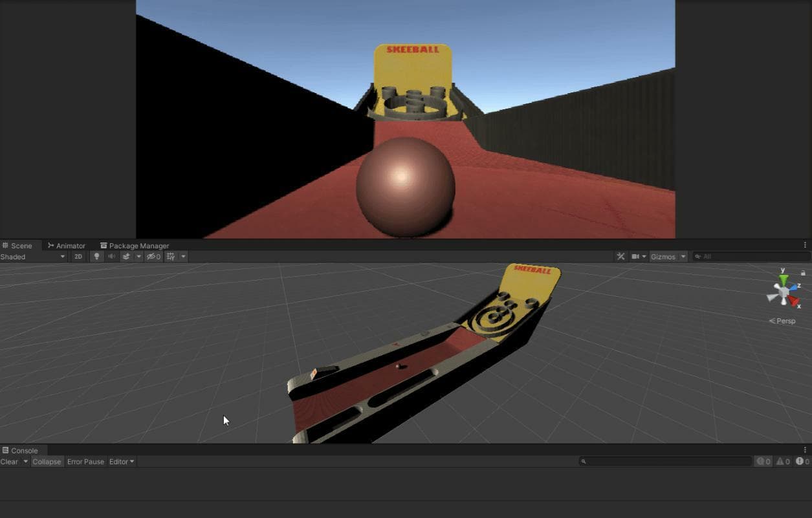Switch to the Package Manager tab
Viewport: 812px width, 518px height.
[x=135, y=246]
